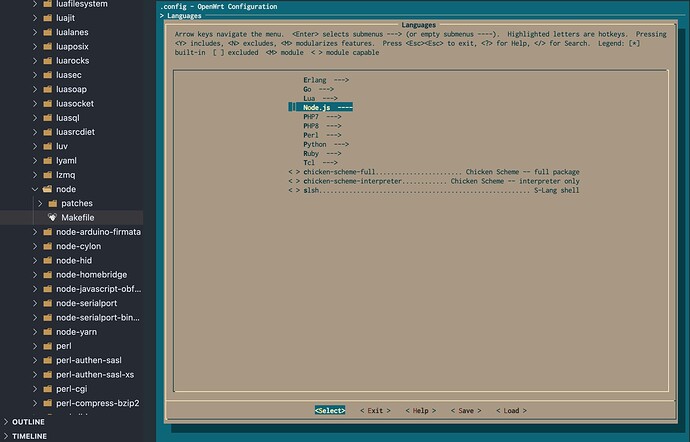Image resolution: width=690 pixels, height=442 pixels.
Task: Click the node-hid folder icon
Action: click(x=48, y=261)
